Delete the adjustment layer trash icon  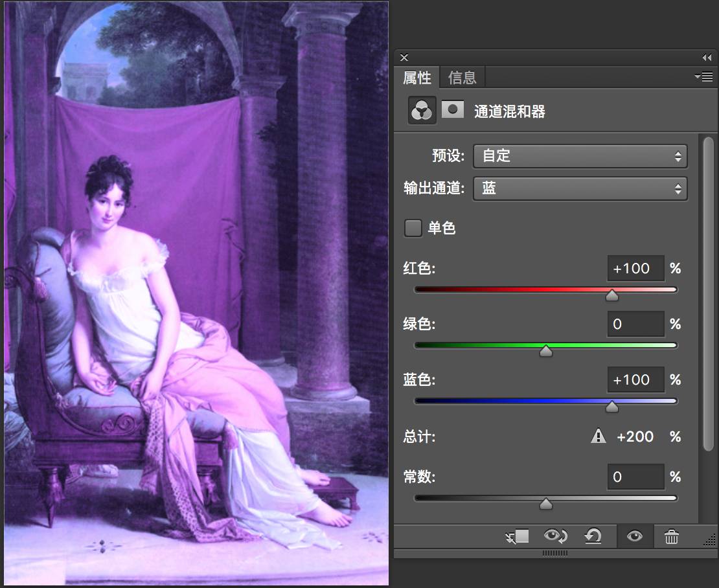671,536
